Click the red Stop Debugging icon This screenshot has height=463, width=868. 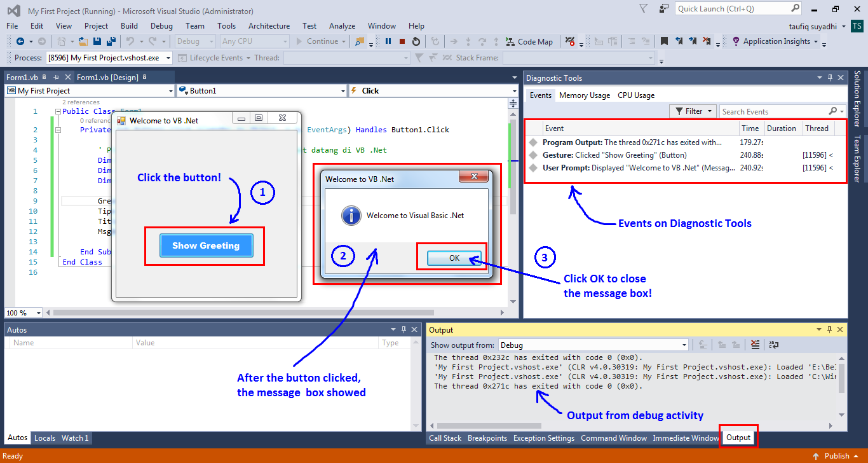click(x=402, y=42)
